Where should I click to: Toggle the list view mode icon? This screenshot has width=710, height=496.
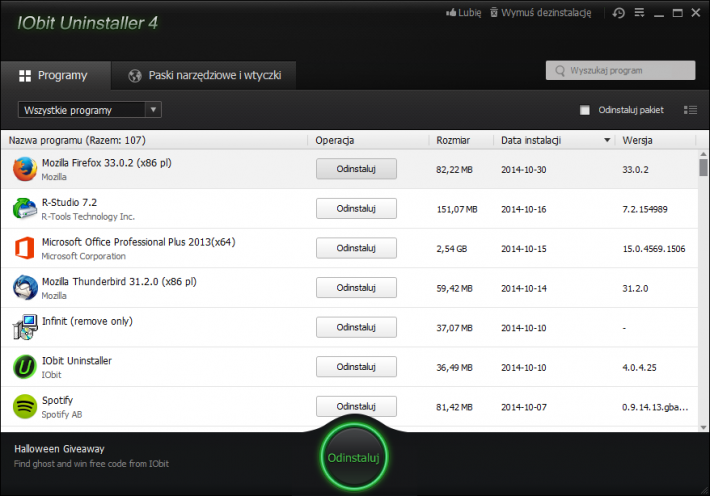click(x=690, y=110)
